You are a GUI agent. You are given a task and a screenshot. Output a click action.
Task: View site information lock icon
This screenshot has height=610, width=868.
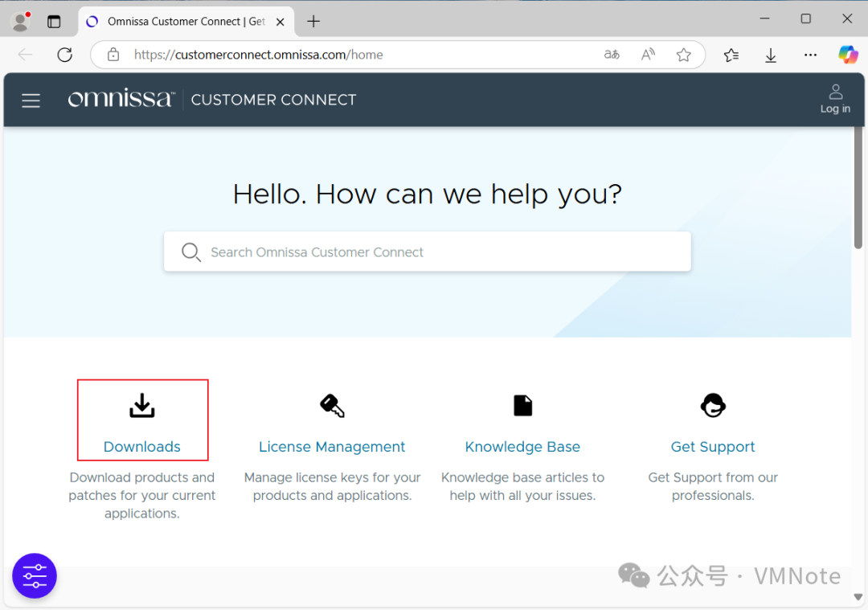tap(113, 54)
